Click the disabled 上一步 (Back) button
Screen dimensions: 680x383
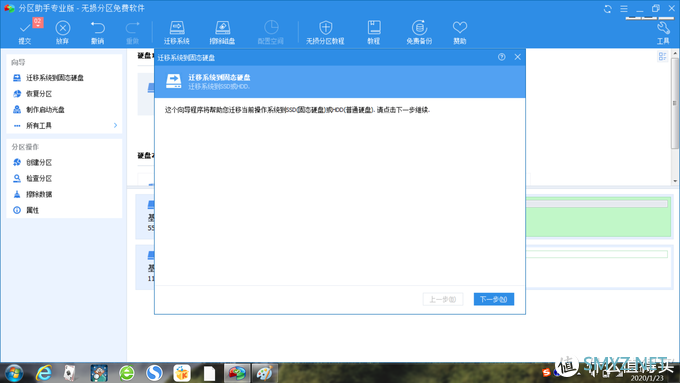443,299
